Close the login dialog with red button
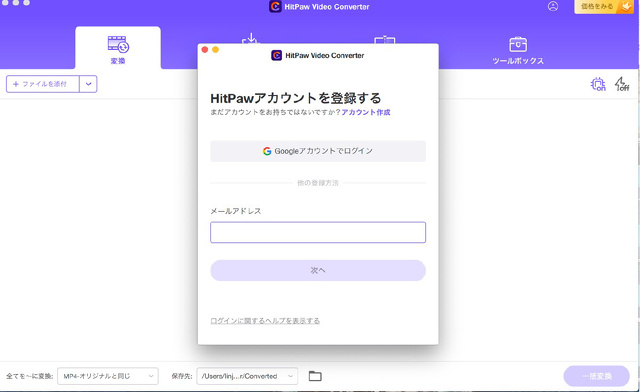This screenshot has width=640, height=392. (x=205, y=50)
